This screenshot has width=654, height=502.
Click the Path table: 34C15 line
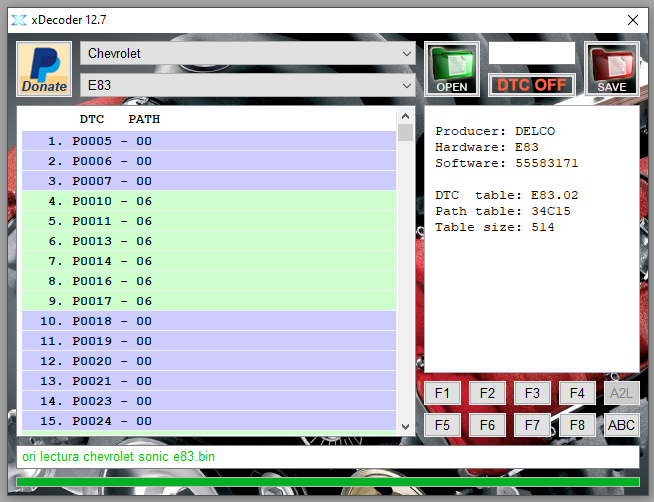503,211
